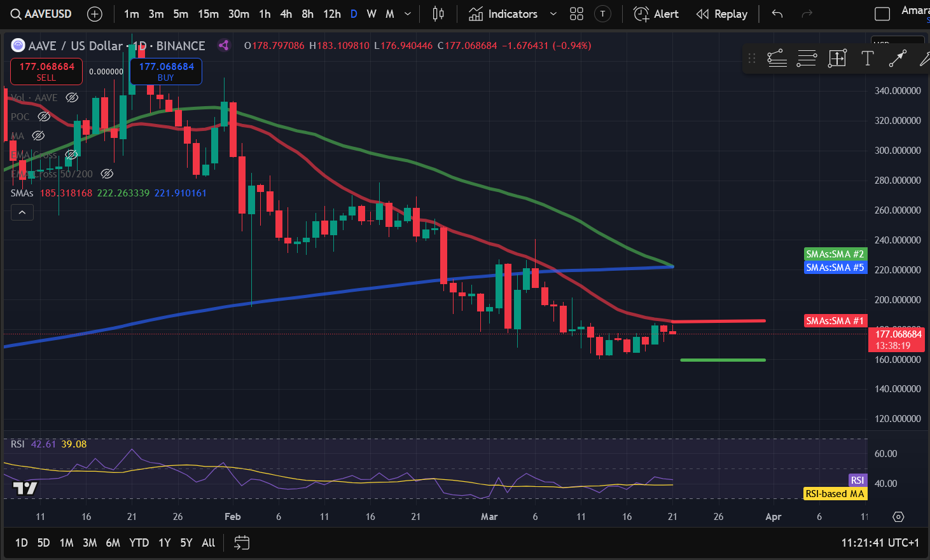Show the EMA Cross 50/200 indicator
The width and height of the screenshot is (930, 560).
coord(107,174)
